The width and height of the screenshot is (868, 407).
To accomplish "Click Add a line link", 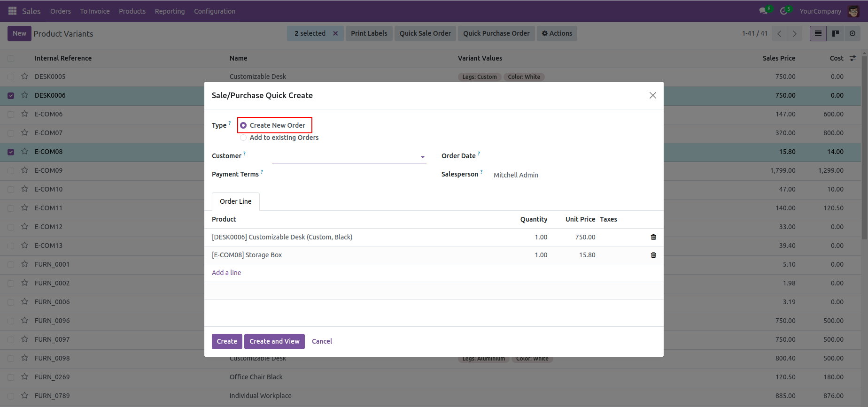I will (x=226, y=273).
